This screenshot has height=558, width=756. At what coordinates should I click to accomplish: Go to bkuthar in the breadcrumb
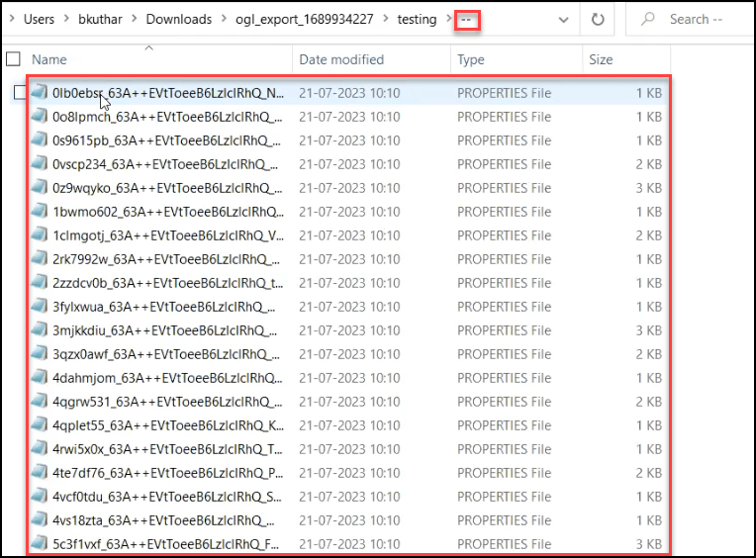pyautogui.click(x=100, y=19)
